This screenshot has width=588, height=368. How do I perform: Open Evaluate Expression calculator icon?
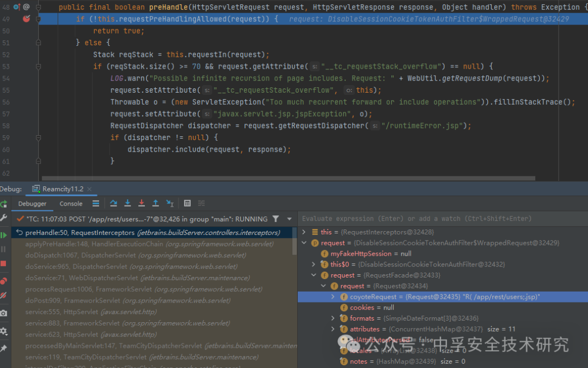click(187, 203)
